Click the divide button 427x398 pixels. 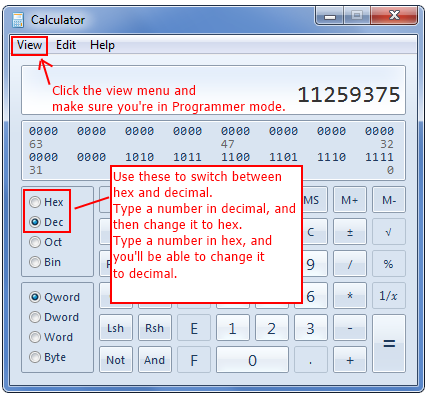click(350, 264)
